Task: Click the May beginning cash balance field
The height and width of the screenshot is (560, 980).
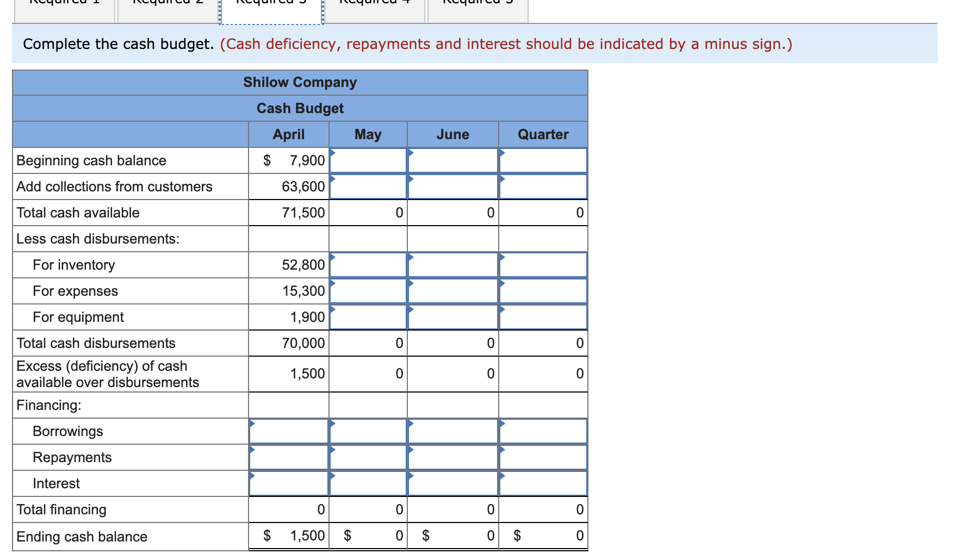Action: (x=368, y=160)
